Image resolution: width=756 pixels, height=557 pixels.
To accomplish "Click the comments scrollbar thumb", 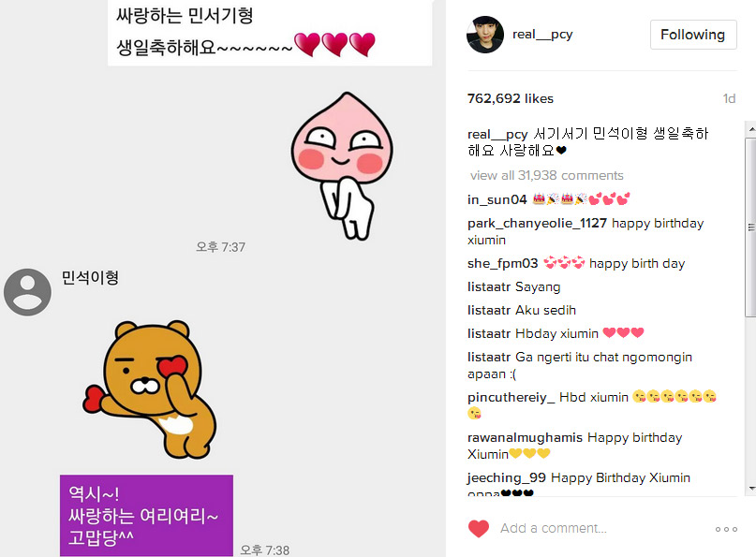I will pyautogui.click(x=750, y=227).
